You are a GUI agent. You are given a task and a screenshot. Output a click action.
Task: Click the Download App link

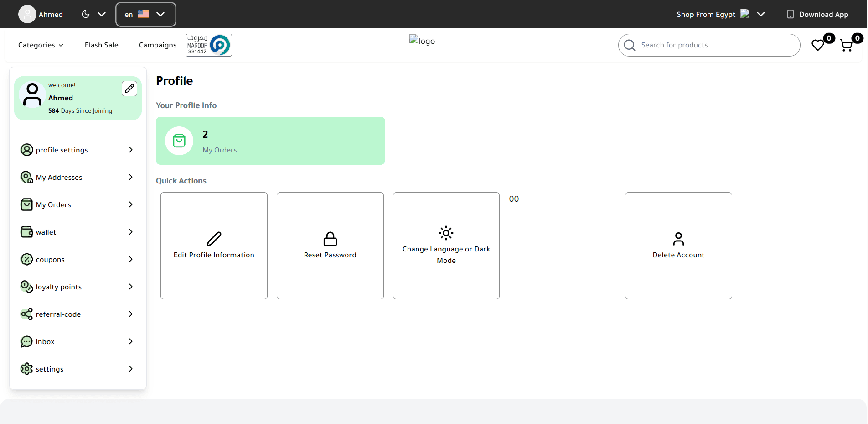coord(818,14)
